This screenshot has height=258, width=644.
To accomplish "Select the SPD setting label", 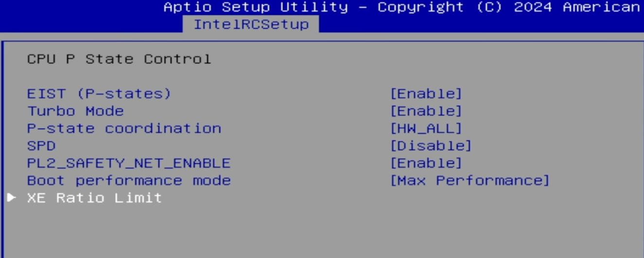I will [x=41, y=146].
